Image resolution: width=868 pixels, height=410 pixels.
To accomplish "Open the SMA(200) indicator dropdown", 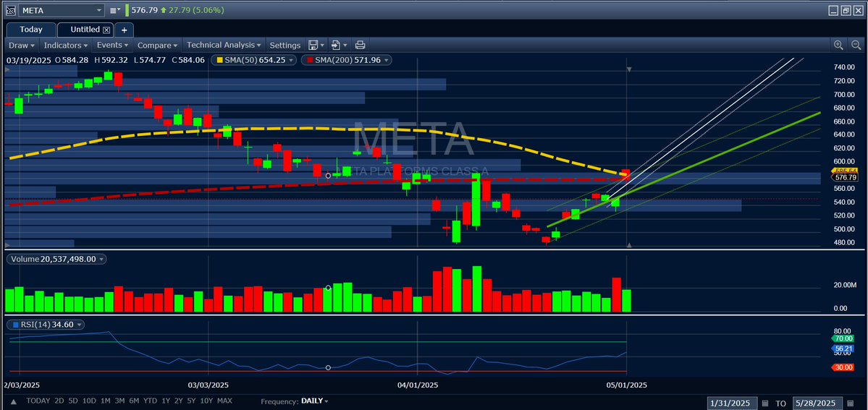I will coord(386,60).
